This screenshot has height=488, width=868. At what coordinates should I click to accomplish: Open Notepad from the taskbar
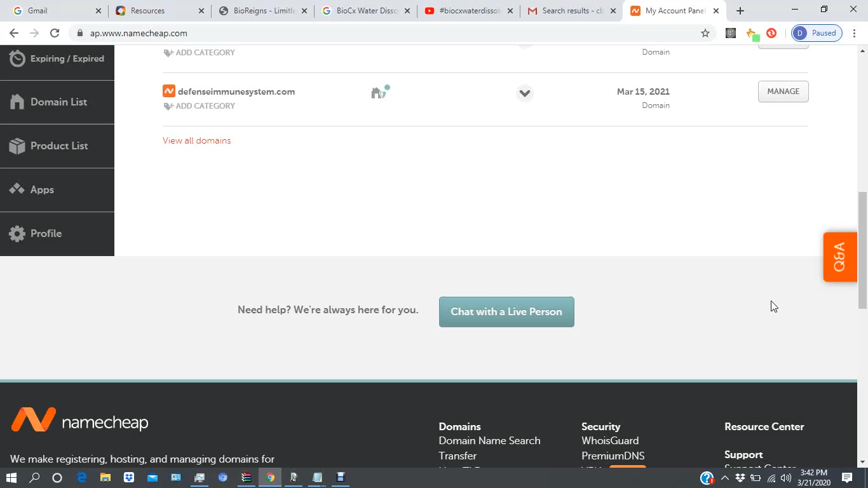[x=317, y=477]
